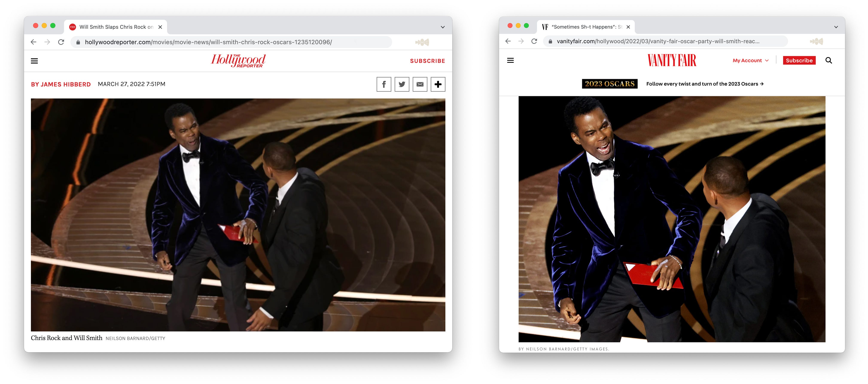This screenshot has width=868, height=384.
Task: Click the Vanity Fair article photo
Action: point(672,219)
